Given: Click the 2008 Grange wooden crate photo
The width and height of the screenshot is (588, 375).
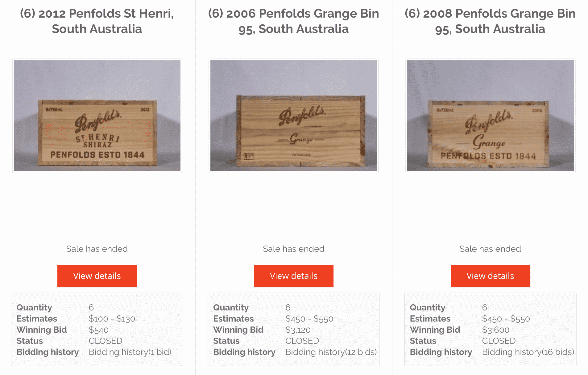Looking at the screenshot, I should [x=490, y=116].
